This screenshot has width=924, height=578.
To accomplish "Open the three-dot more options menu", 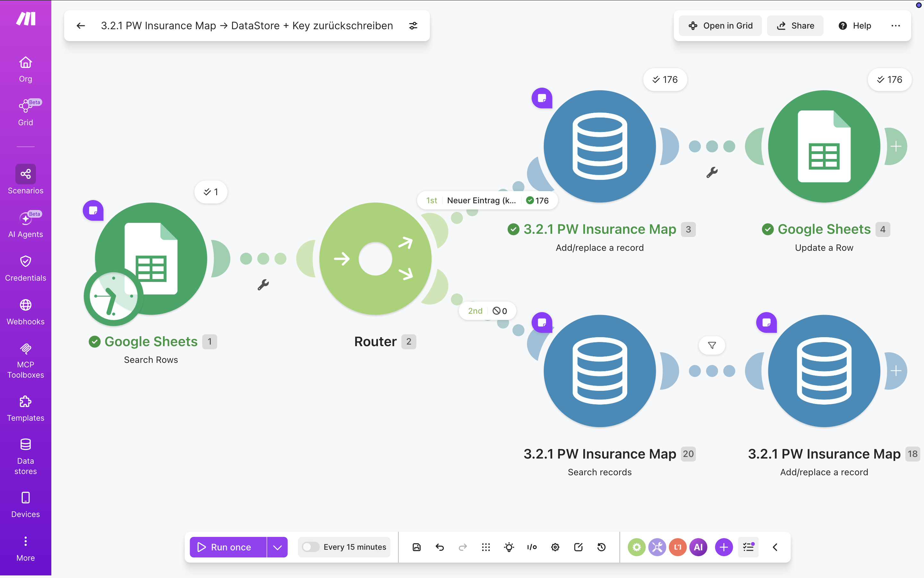I will (895, 26).
